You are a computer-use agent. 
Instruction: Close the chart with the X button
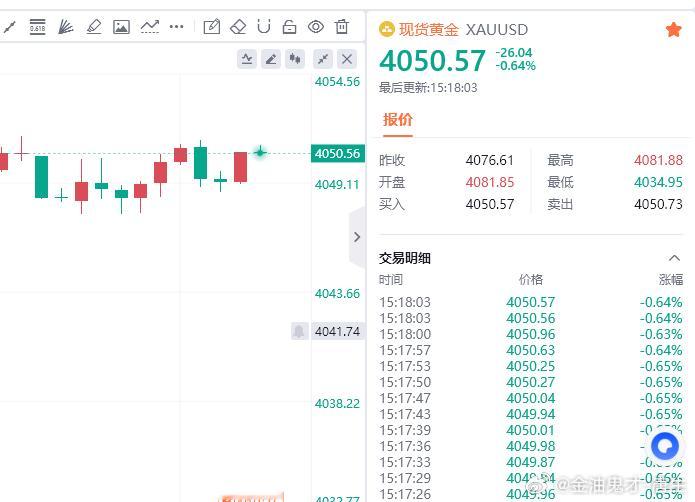point(347,59)
